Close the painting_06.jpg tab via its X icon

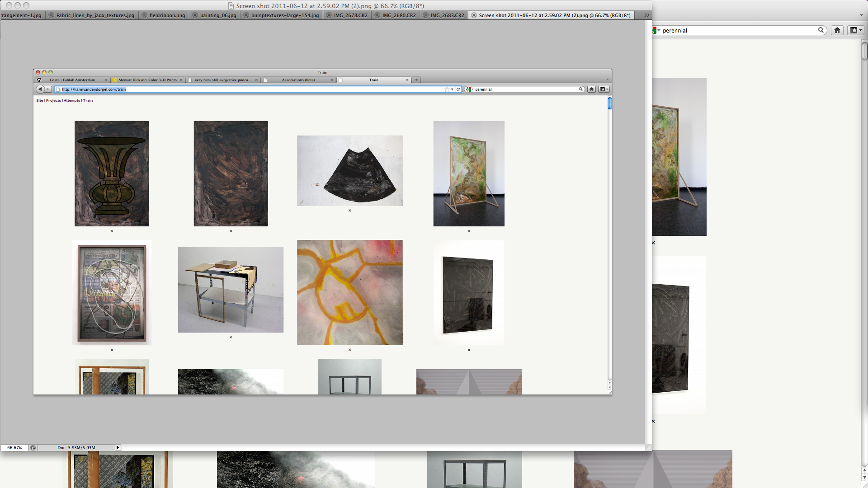195,15
